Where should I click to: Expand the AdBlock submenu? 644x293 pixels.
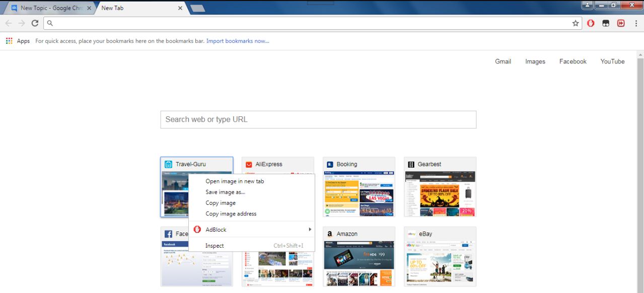click(252, 230)
